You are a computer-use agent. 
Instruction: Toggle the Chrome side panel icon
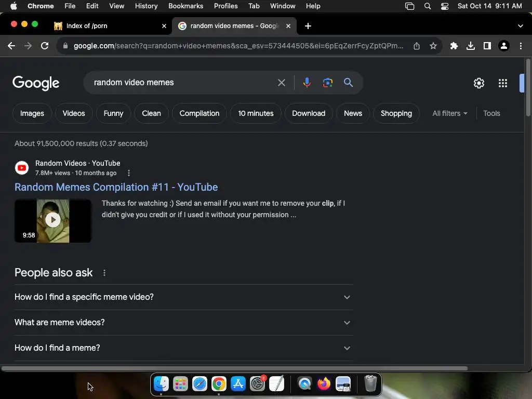(487, 46)
